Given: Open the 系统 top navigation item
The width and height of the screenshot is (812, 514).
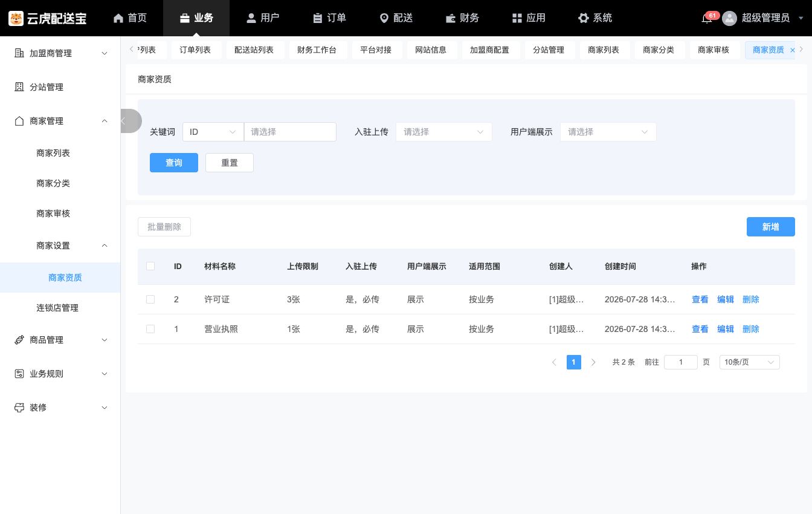Looking at the screenshot, I should coord(595,18).
